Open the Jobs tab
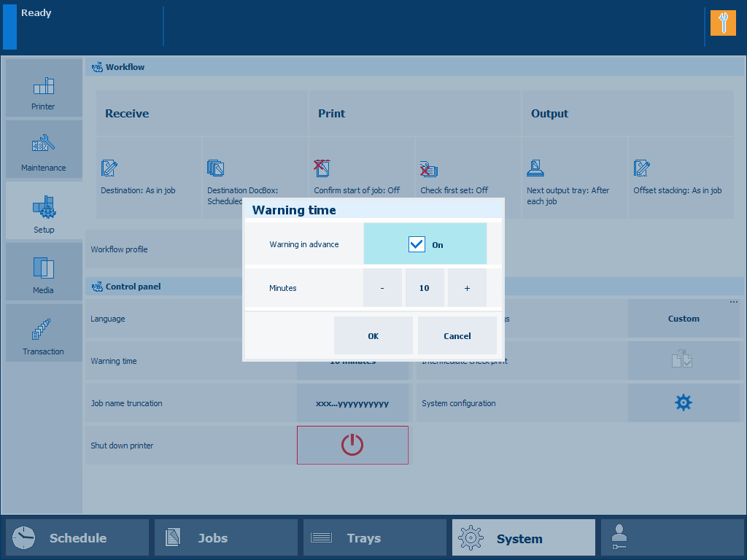 (x=225, y=538)
